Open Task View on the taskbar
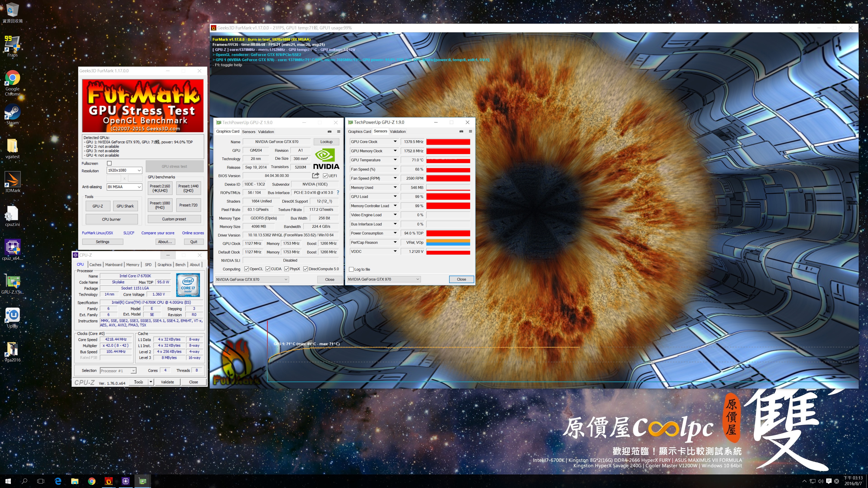 (x=41, y=481)
